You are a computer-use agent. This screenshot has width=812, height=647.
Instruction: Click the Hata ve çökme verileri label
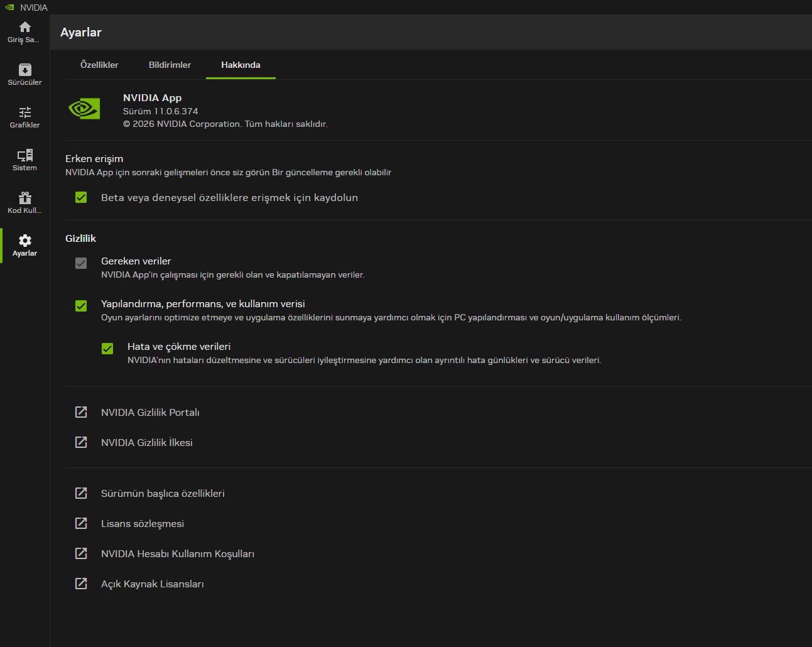click(x=179, y=347)
